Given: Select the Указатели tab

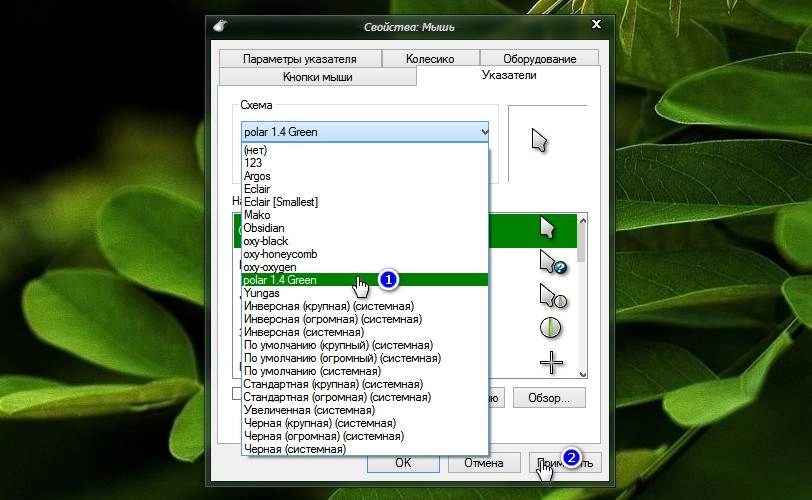Looking at the screenshot, I should [509, 76].
